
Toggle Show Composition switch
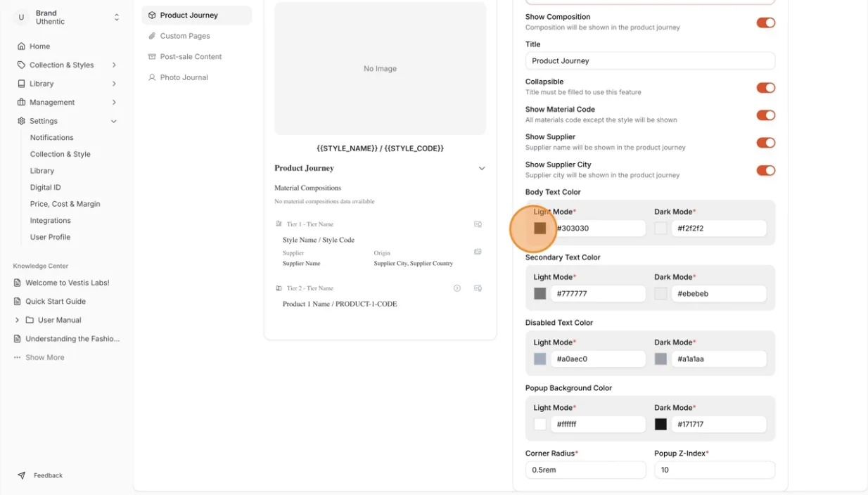pyautogui.click(x=765, y=22)
